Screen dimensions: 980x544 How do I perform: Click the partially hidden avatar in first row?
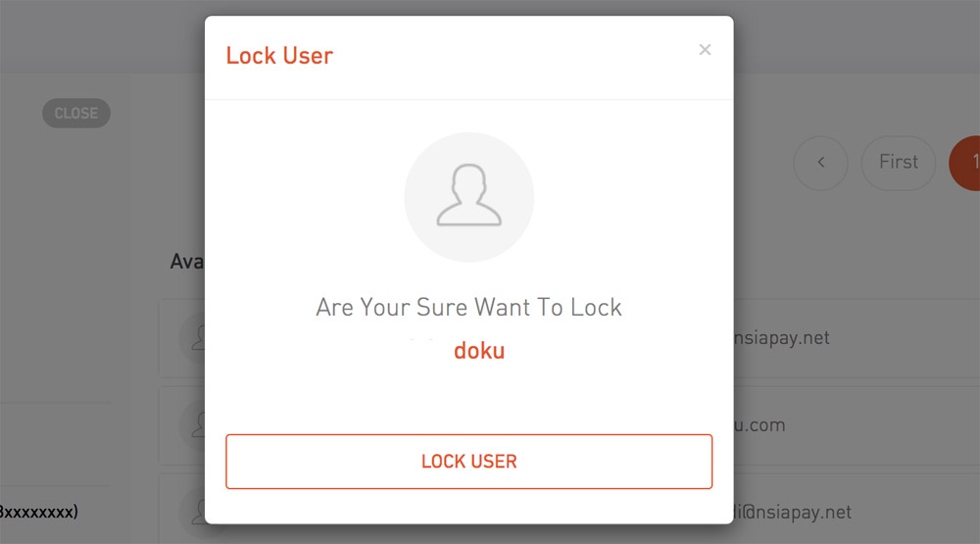(192, 338)
